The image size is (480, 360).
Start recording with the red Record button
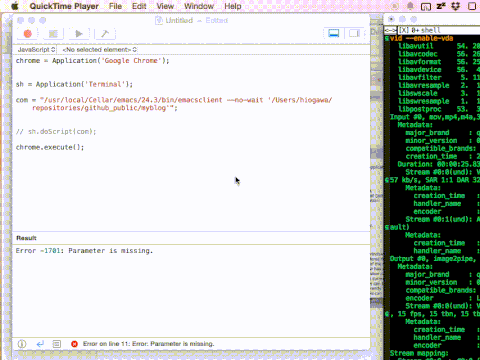click(28, 34)
